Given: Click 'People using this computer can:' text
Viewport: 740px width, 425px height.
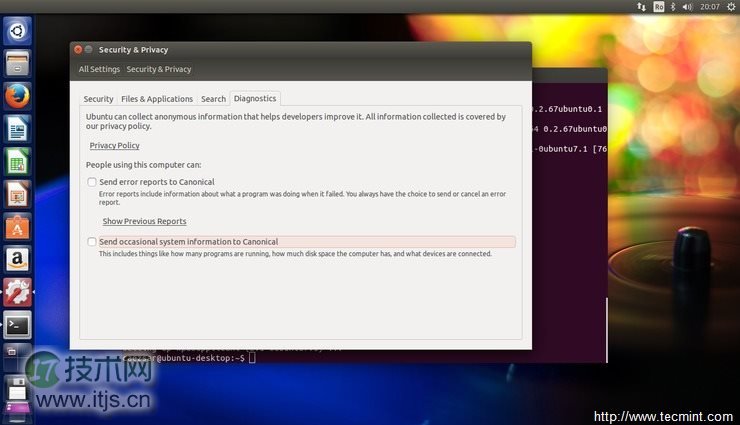Looking at the screenshot, I should coord(143,165).
